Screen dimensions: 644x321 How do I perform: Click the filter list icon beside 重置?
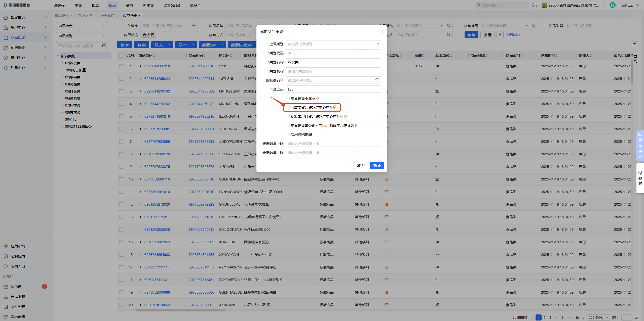[500, 35]
